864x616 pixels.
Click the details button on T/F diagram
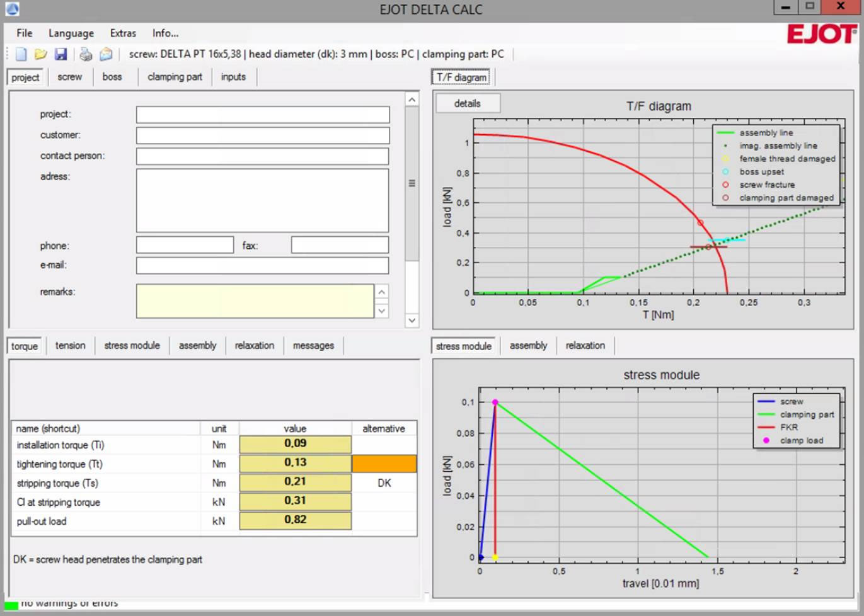[x=468, y=104]
